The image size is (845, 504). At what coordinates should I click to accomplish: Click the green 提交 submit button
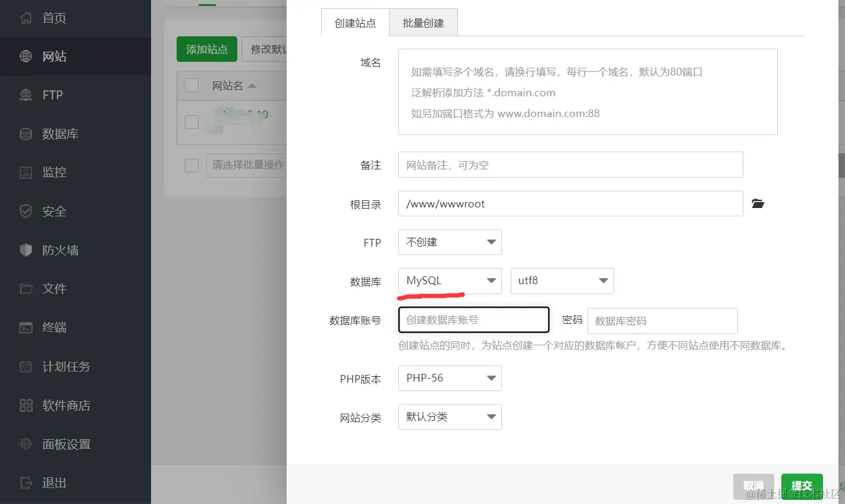[802, 485]
